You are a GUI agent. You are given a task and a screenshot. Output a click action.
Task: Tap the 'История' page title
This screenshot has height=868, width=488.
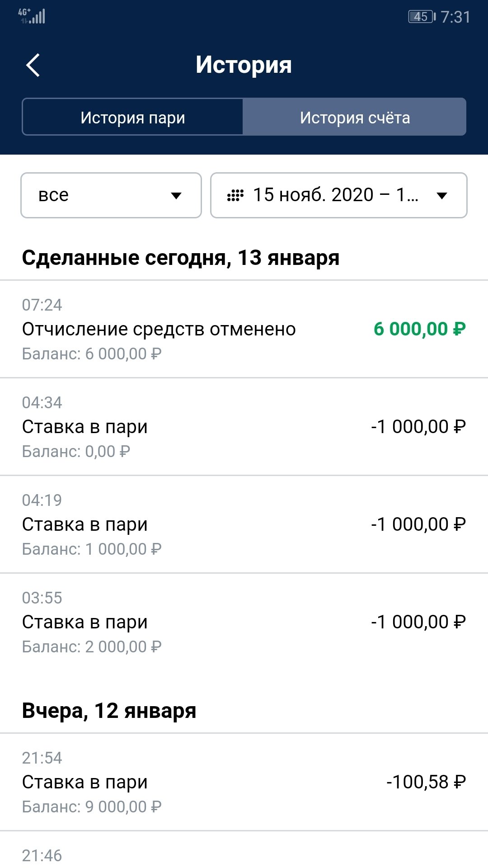pyautogui.click(x=244, y=65)
